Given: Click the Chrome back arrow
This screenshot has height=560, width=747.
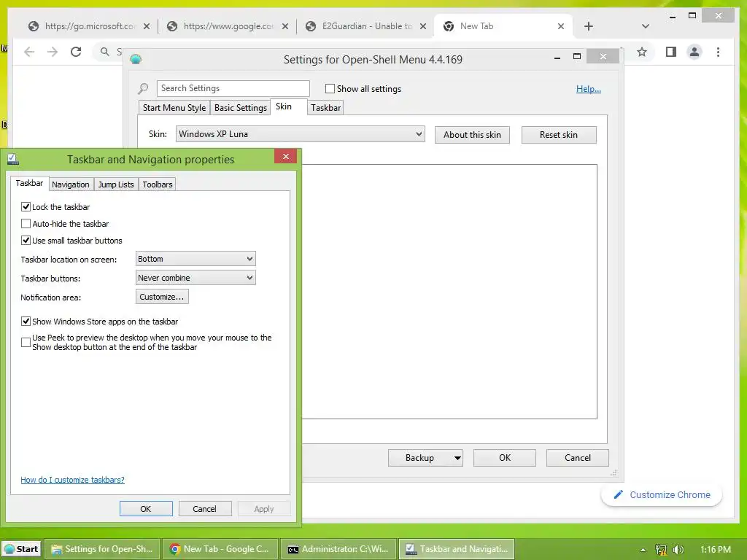Looking at the screenshot, I should (29, 52).
